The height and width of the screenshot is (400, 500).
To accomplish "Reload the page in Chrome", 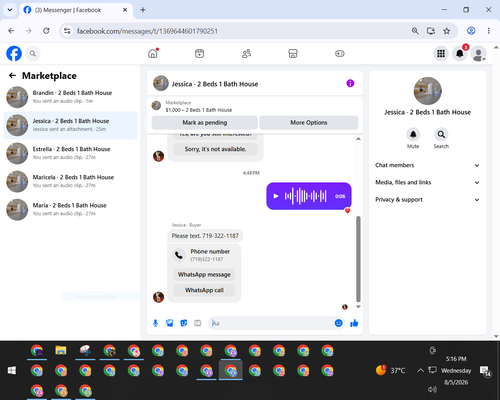I will [x=46, y=31].
